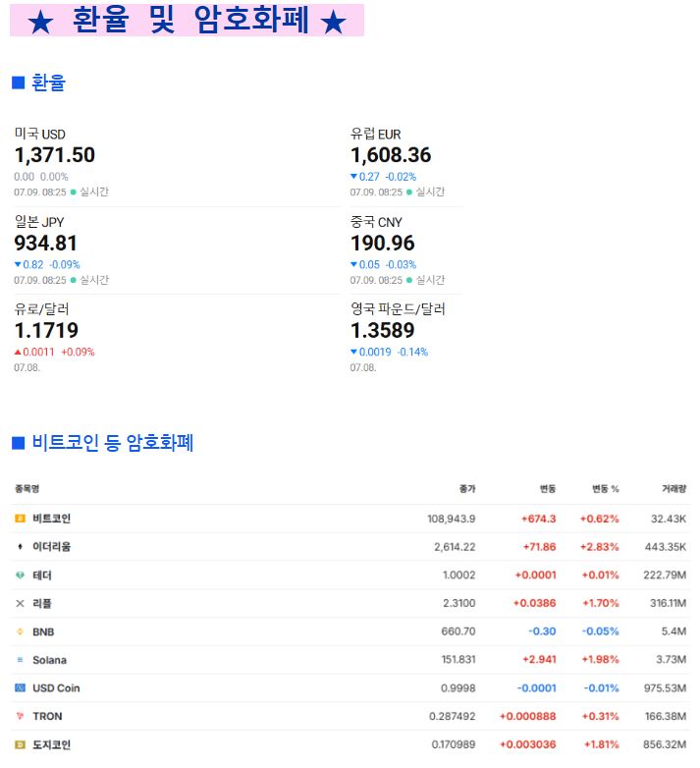Screen dimensions: 700x768
Task: Open the 이더리움 row name
Action: pos(51,547)
